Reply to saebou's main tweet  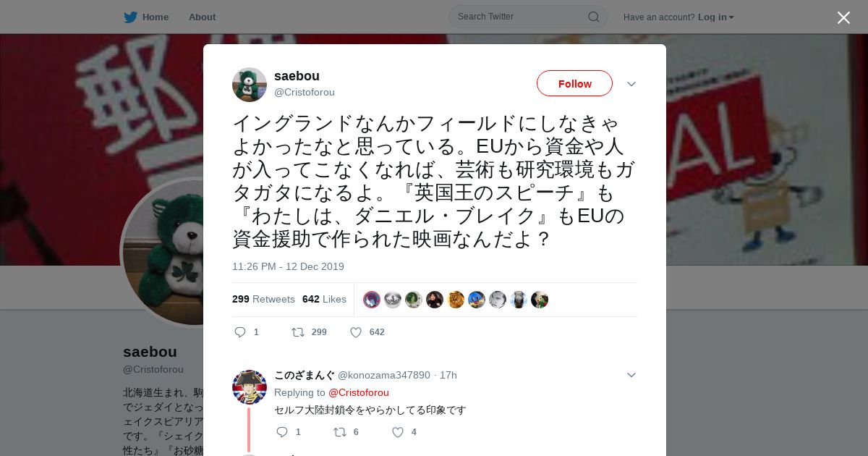pyautogui.click(x=241, y=332)
